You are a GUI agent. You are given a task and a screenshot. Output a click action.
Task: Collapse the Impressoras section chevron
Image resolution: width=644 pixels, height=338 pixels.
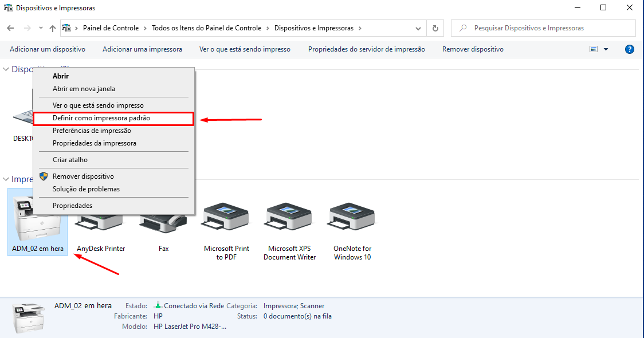tap(6, 179)
